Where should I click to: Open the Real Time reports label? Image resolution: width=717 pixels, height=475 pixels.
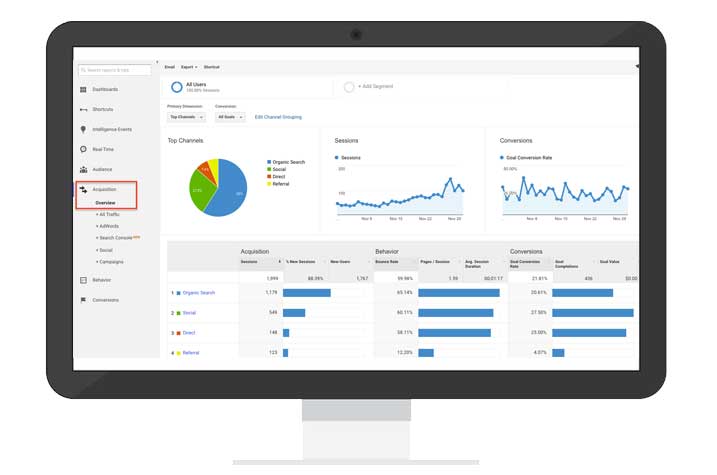point(103,149)
